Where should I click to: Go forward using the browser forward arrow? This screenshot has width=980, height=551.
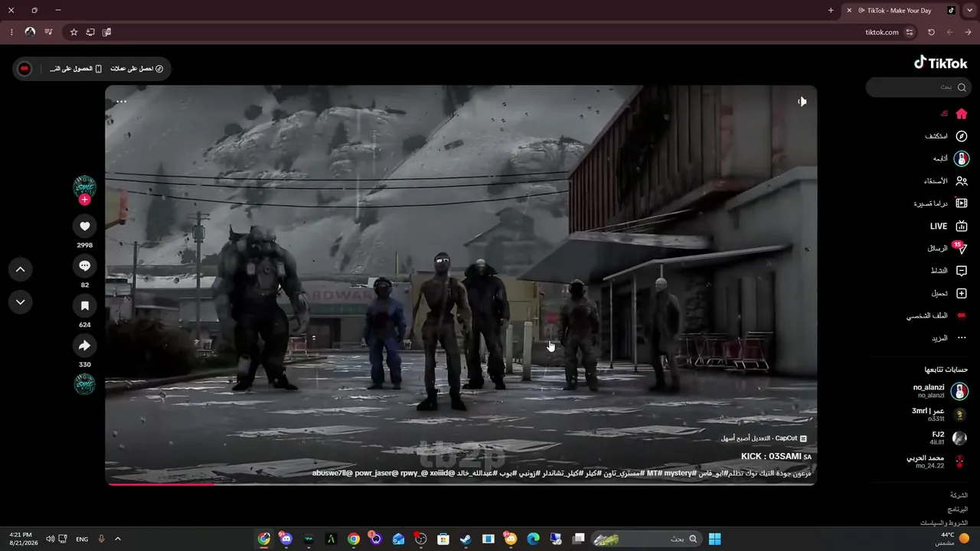(950, 32)
